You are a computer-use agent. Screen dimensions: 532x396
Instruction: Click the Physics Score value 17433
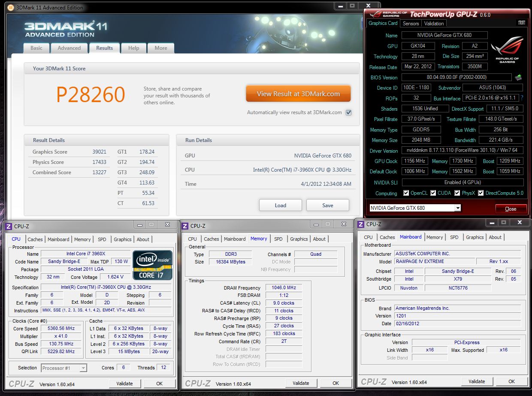[x=99, y=162]
